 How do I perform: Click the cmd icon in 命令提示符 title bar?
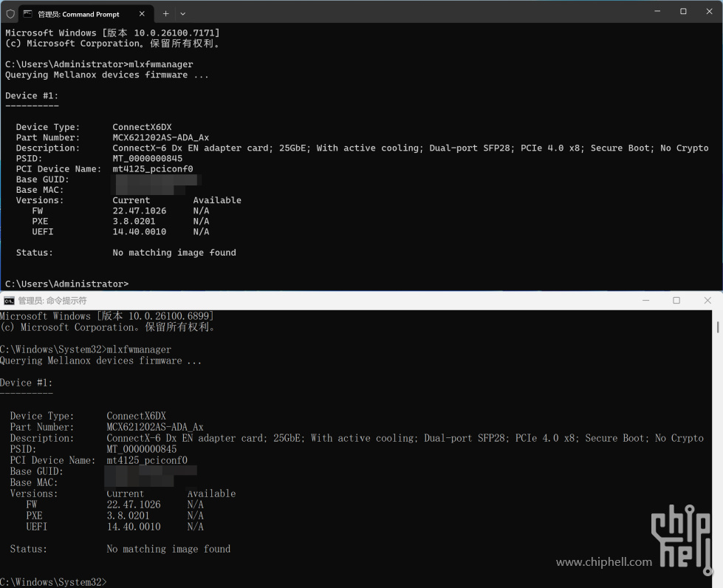point(9,301)
